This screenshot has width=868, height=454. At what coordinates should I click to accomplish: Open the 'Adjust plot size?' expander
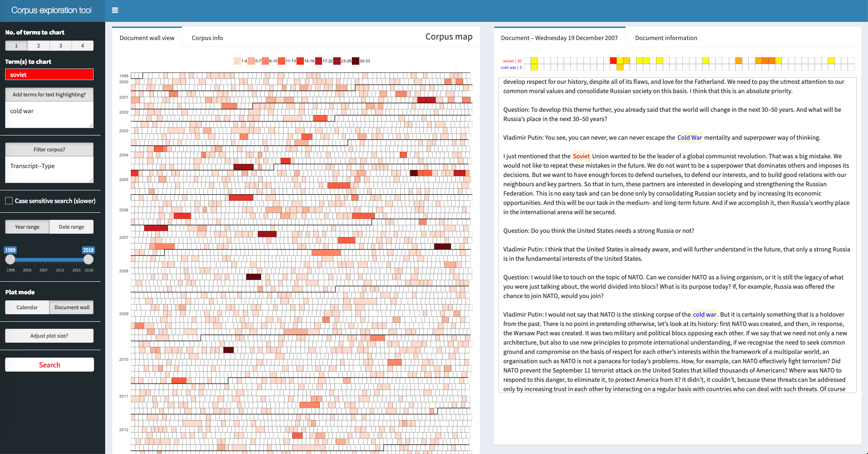coord(49,336)
